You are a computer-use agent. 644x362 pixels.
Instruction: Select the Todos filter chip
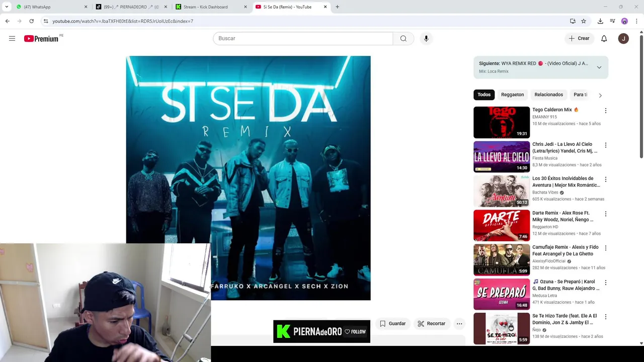tap(484, 95)
